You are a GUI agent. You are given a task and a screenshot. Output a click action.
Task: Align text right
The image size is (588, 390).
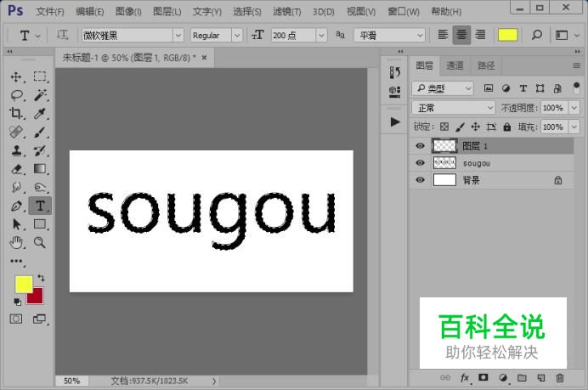click(x=480, y=35)
